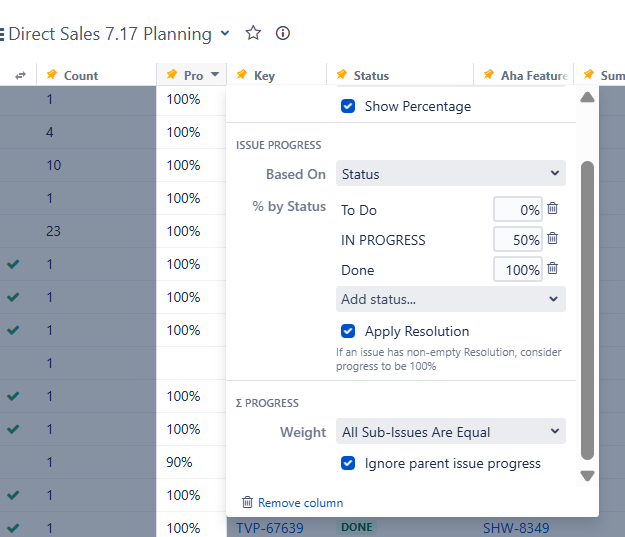Delete the To Do status row
Screen dimensions: 625x537
[552, 208]
